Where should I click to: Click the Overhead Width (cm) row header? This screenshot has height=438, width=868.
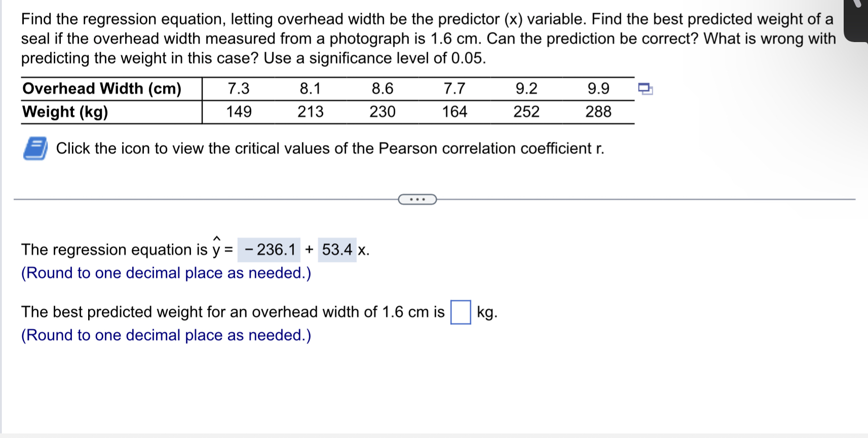pos(101,88)
